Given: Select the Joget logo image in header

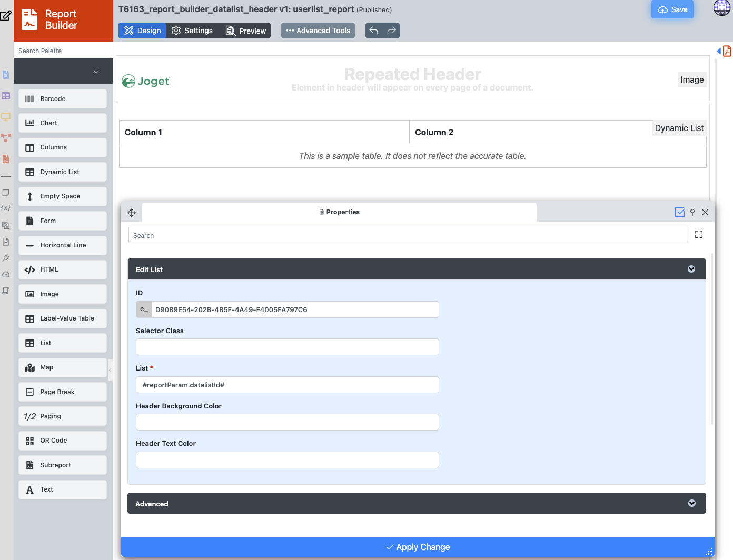Looking at the screenshot, I should click(146, 81).
